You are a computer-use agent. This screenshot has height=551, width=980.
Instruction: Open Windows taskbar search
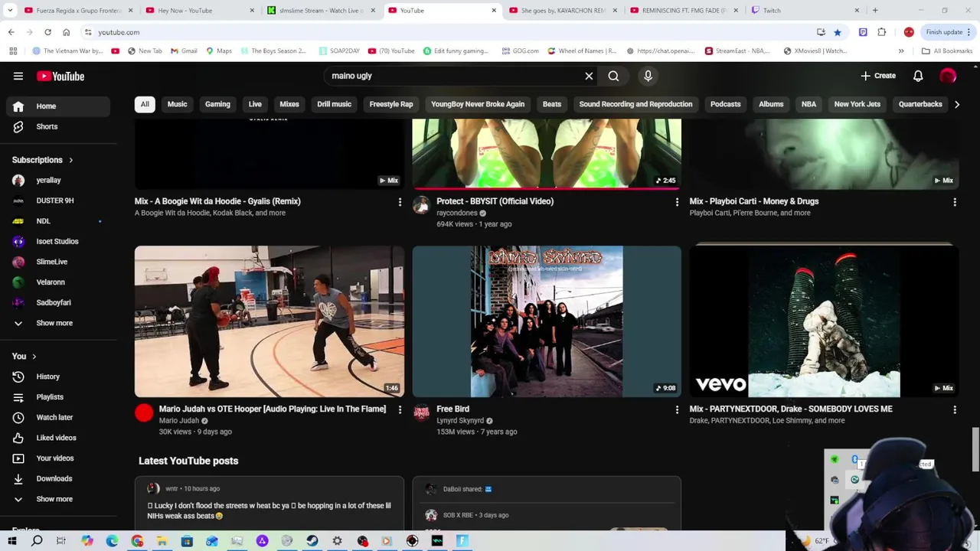point(37,541)
